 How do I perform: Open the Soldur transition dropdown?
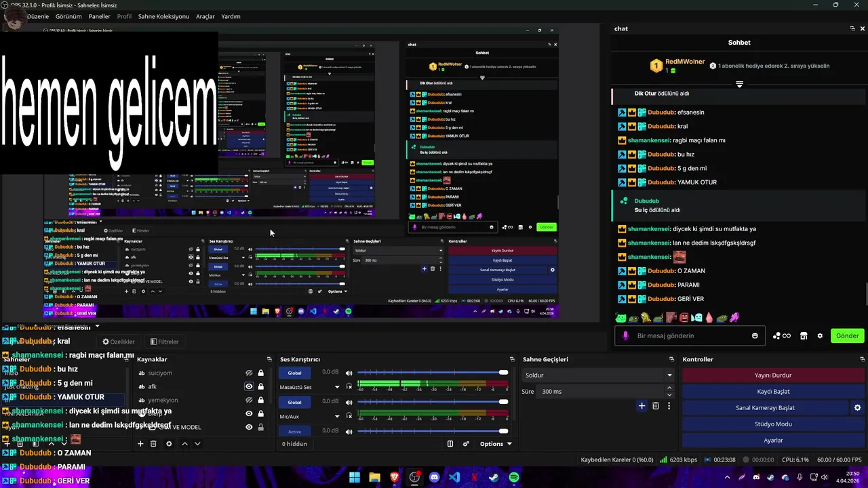tap(597, 375)
